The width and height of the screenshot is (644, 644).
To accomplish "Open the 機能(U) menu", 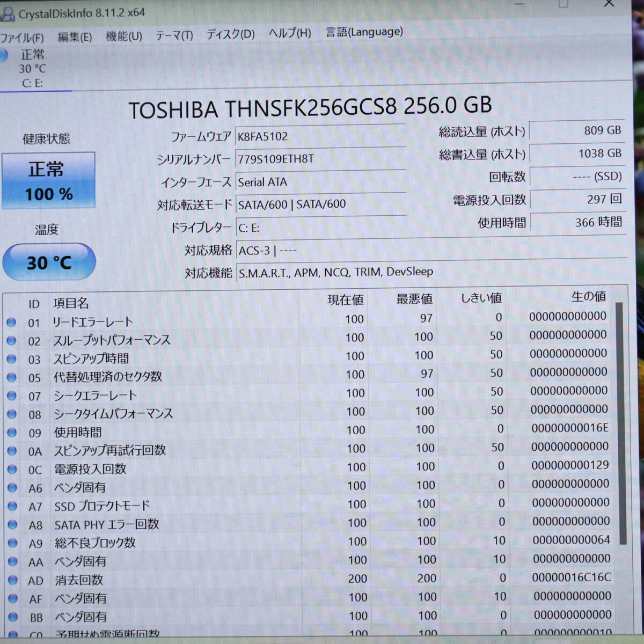I will (x=124, y=36).
